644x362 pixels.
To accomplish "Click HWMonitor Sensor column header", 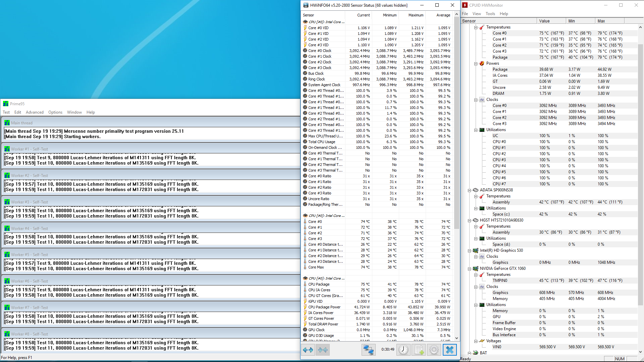I will (498, 21).
